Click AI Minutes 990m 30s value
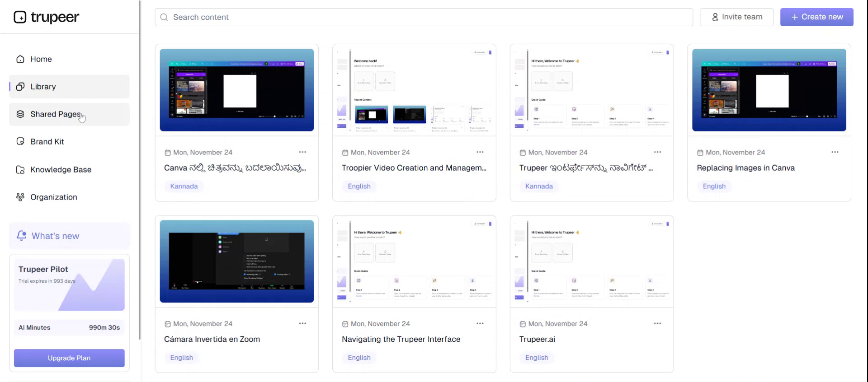Image resolution: width=868 pixels, height=382 pixels. 104,327
